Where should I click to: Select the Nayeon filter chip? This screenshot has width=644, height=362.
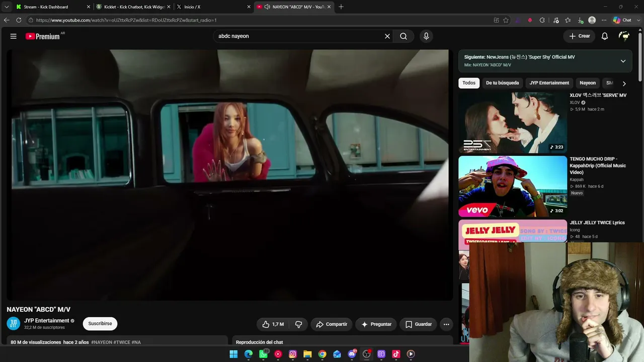coord(588,83)
